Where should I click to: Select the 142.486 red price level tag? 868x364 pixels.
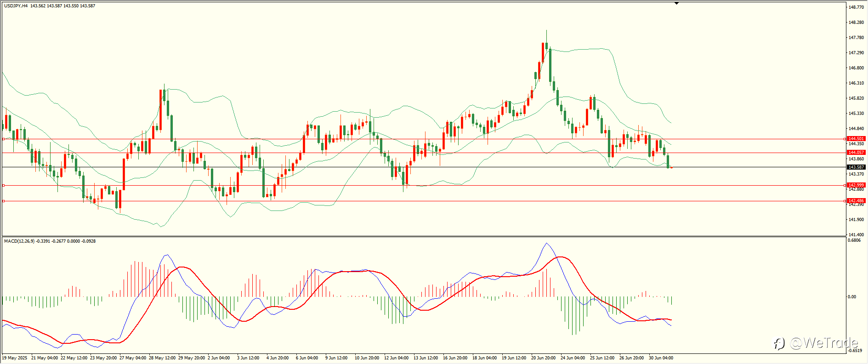tap(857, 201)
